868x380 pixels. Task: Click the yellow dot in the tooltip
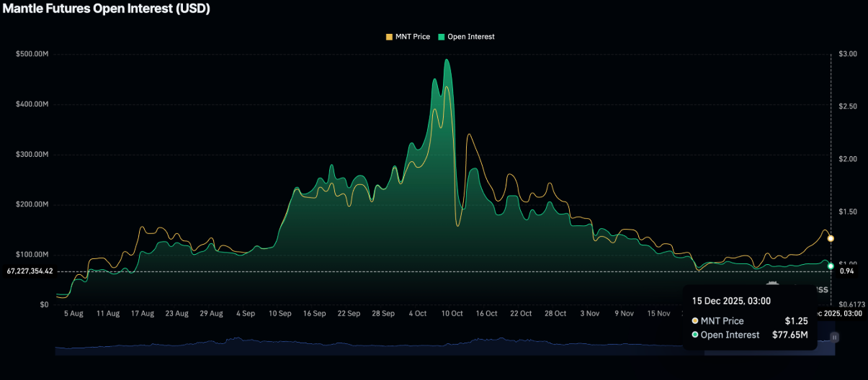[x=695, y=321]
